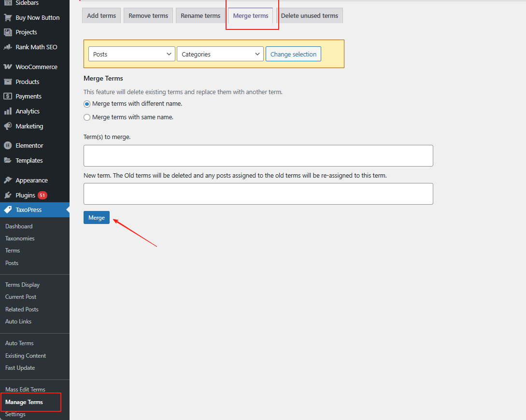Open the Categories taxonomy dropdown

pos(220,54)
